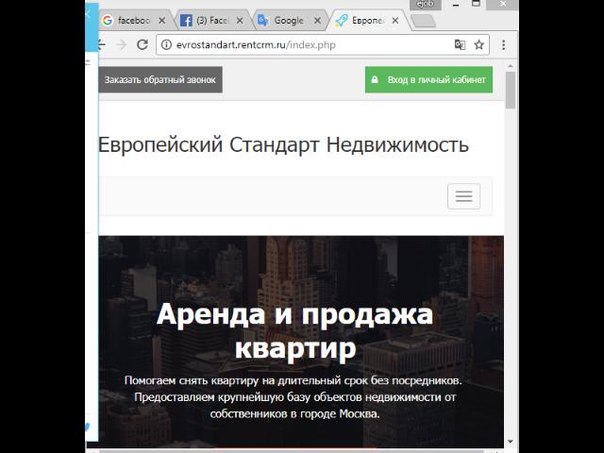Close the (3) Facebook tab
604x453 pixels.
pos(240,20)
